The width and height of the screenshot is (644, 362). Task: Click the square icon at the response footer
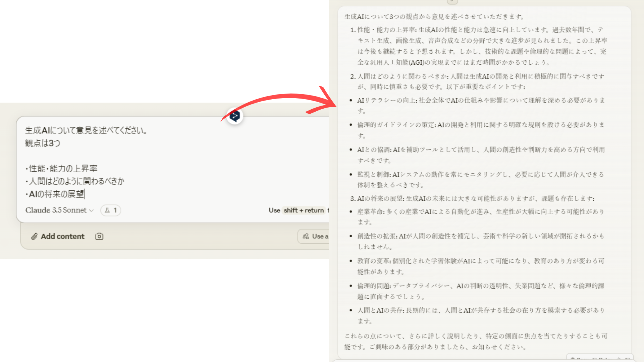coord(628,359)
